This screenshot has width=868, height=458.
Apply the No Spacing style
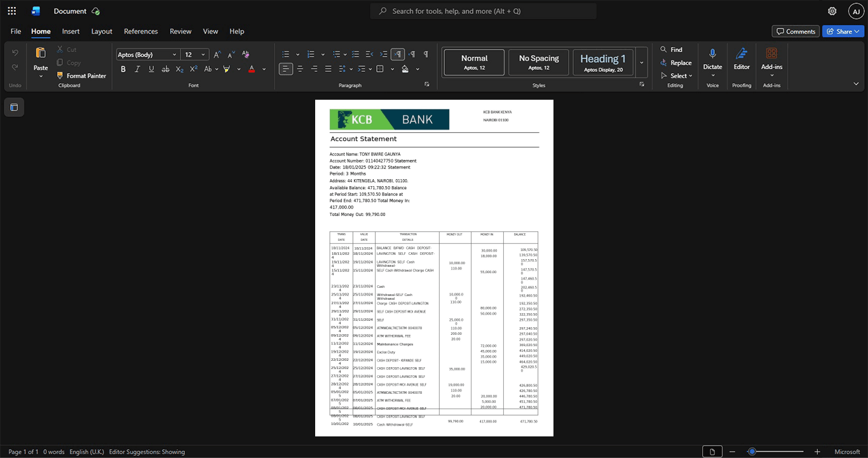click(539, 62)
